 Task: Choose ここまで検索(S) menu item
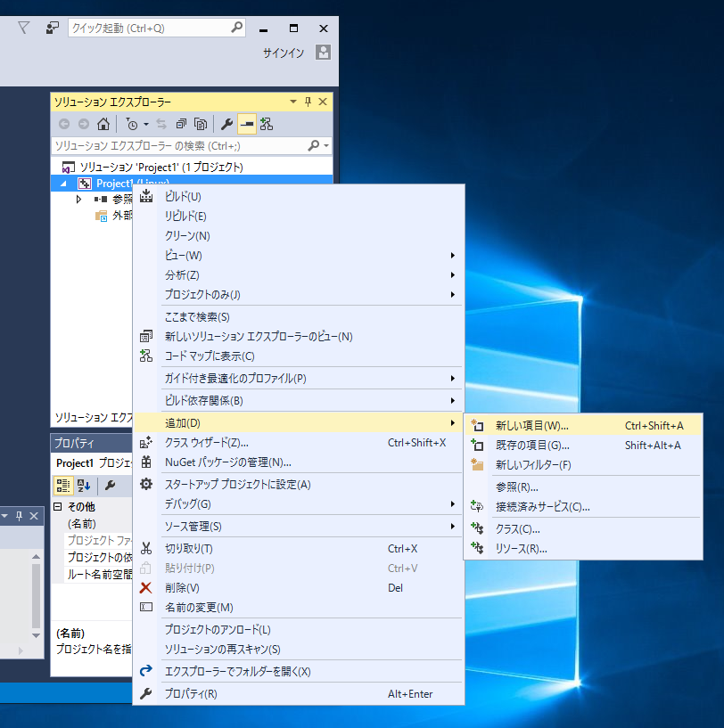click(x=299, y=317)
